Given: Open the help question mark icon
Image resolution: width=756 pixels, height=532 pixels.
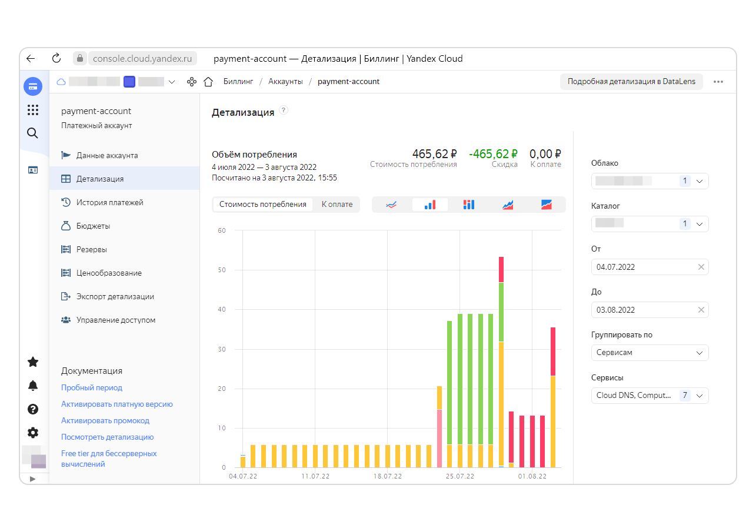Looking at the screenshot, I should [x=33, y=409].
